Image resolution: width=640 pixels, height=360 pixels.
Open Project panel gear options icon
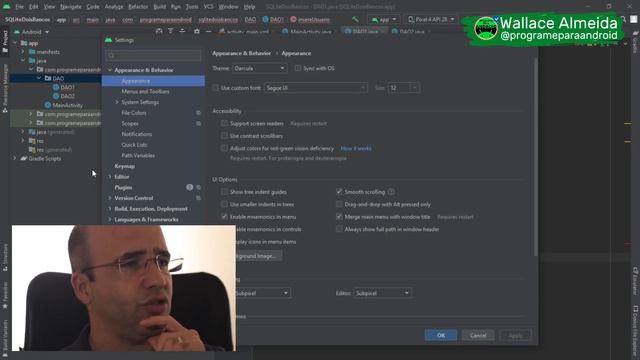[x=197, y=31]
